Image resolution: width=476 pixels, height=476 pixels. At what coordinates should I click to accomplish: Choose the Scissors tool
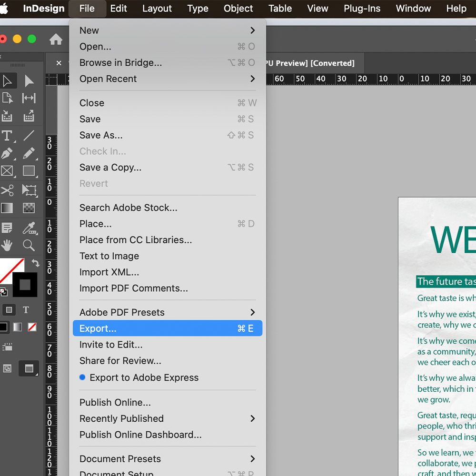click(x=7, y=191)
